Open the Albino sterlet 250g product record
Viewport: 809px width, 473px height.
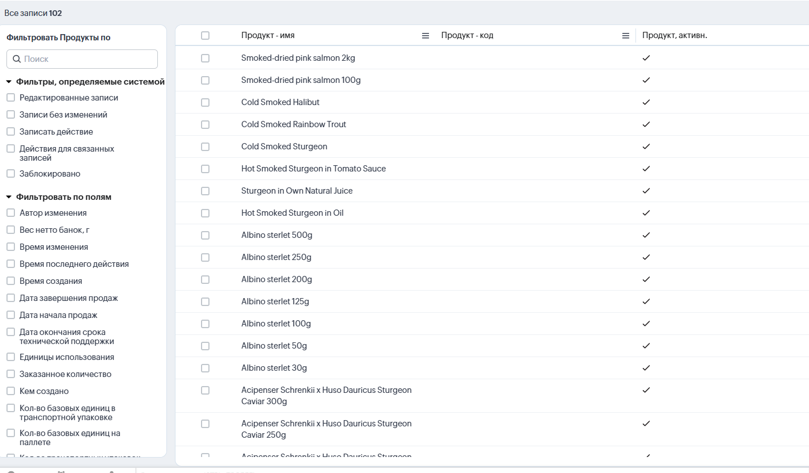[x=276, y=257]
